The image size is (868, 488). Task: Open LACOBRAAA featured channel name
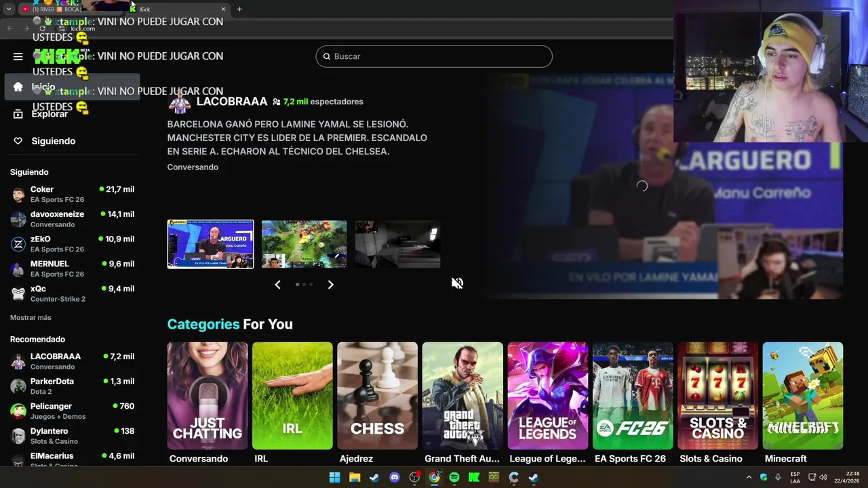[x=232, y=102]
